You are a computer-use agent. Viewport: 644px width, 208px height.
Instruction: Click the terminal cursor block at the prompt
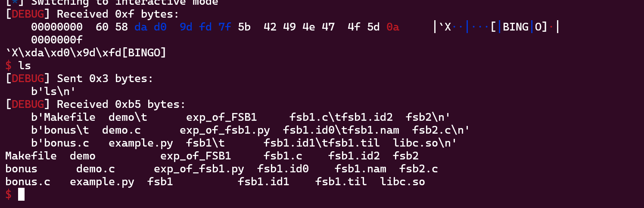(21, 195)
